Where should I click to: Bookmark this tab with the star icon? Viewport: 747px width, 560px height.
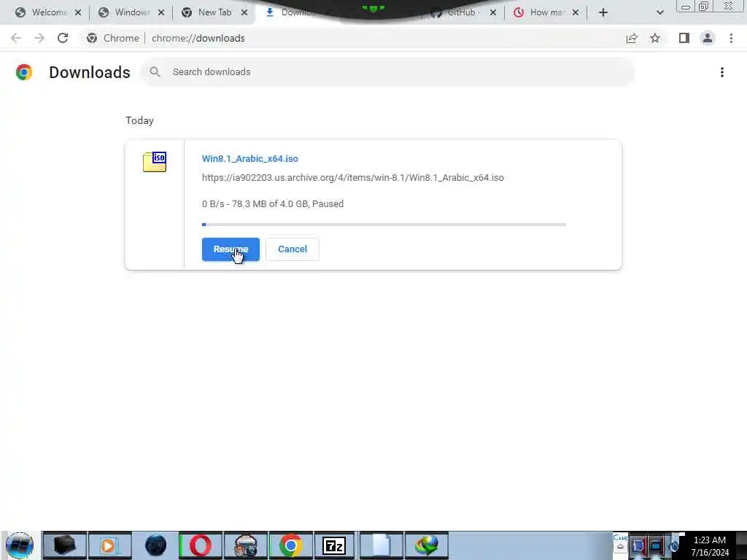(655, 38)
